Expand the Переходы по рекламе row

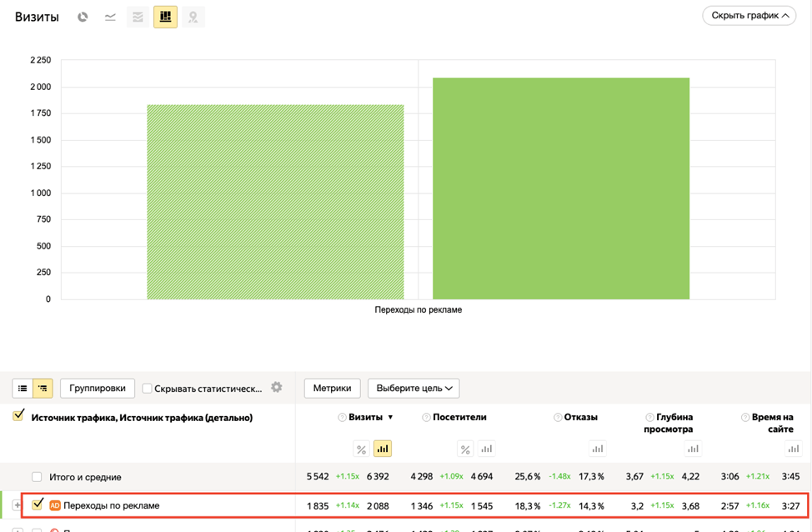tap(17, 505)
